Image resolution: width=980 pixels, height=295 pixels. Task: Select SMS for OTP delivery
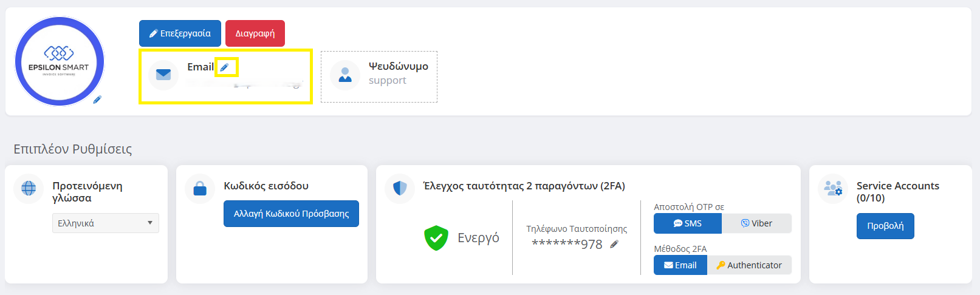(688, 223)
